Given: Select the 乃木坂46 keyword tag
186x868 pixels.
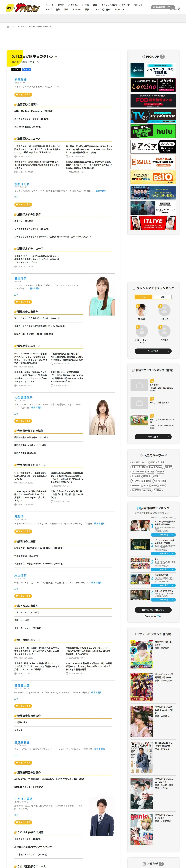Looking at the screenshot, I should [158, 490].
